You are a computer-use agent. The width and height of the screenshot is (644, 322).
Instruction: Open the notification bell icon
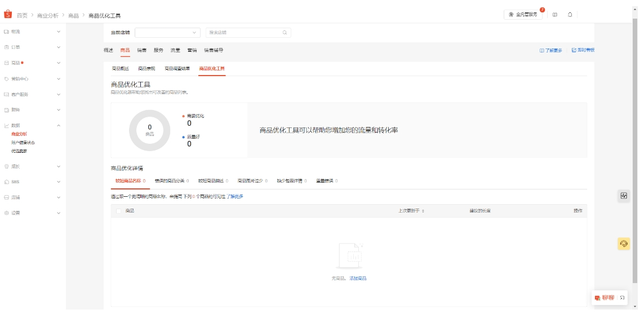570,15
